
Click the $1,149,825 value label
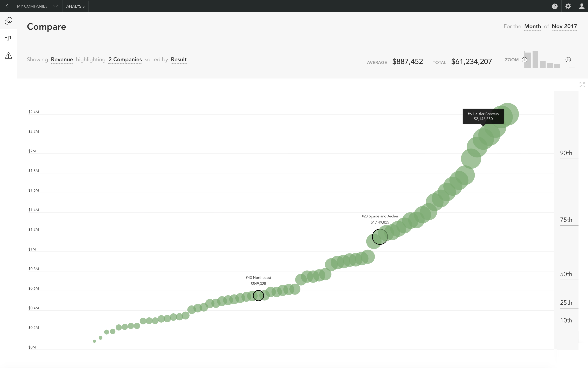tap(380, 222)
